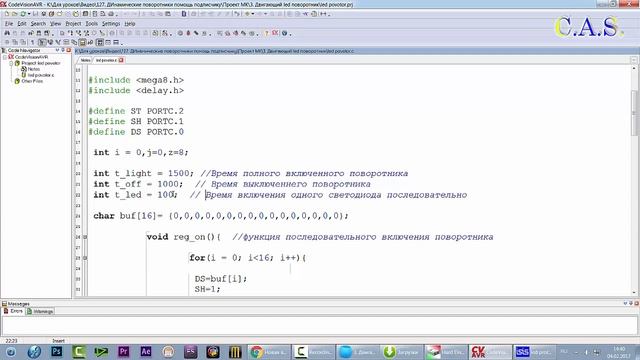
Task: Open the File menu
Action: coord(9,24)
